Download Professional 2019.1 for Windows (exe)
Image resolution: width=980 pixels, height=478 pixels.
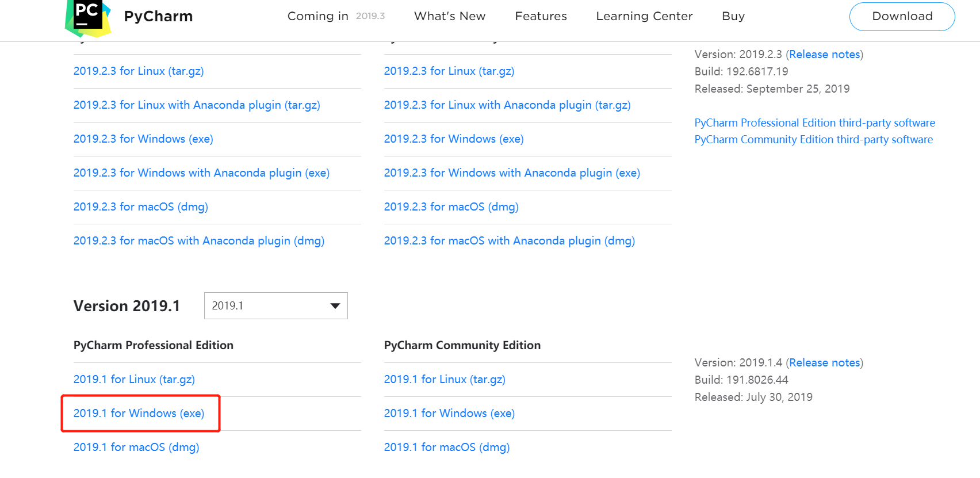coord(139,413)
